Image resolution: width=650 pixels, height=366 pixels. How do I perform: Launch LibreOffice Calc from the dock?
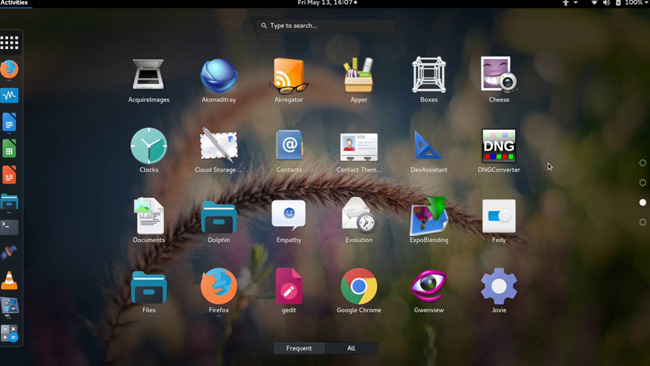9,148
